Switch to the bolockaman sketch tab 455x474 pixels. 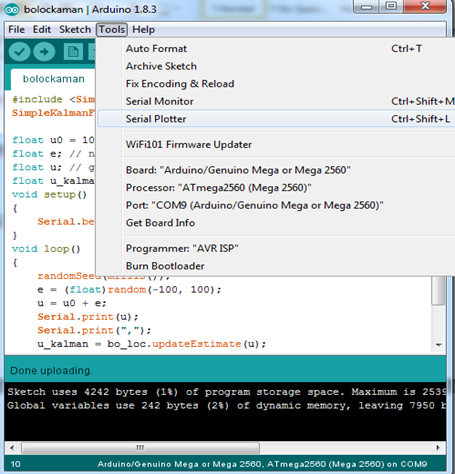coord(53,79)
